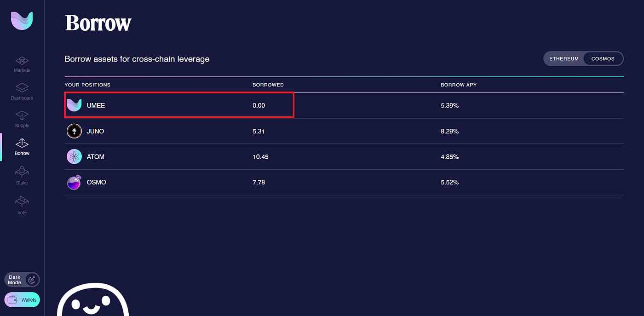Viewport: 644px width, 316px height.
Task: Click the smiling mascot at page bottom
Action: 93,300
